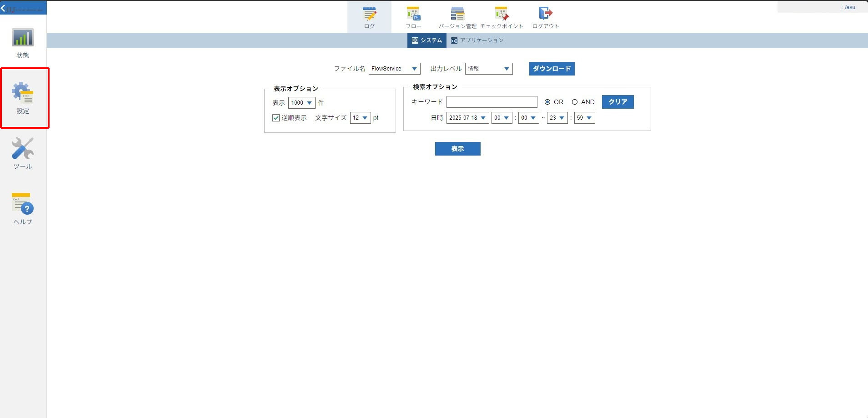Select the フロー flow icon in toolbar
The width and height of the screenshot is (868, 418).
pyautogui.click(x=413, y=15)
